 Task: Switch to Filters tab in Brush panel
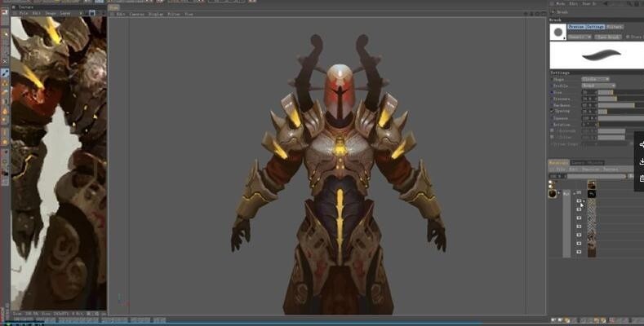pyautogui.click(x=615, y=27)
